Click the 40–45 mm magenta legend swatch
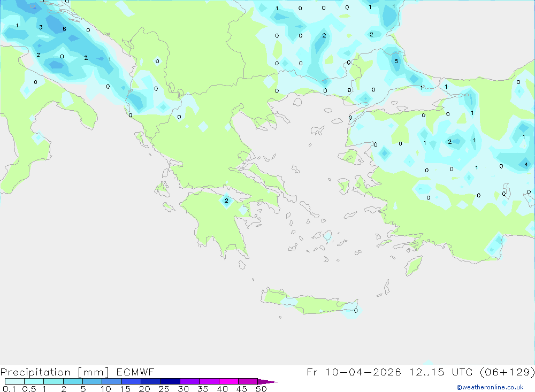 [228, 381]
